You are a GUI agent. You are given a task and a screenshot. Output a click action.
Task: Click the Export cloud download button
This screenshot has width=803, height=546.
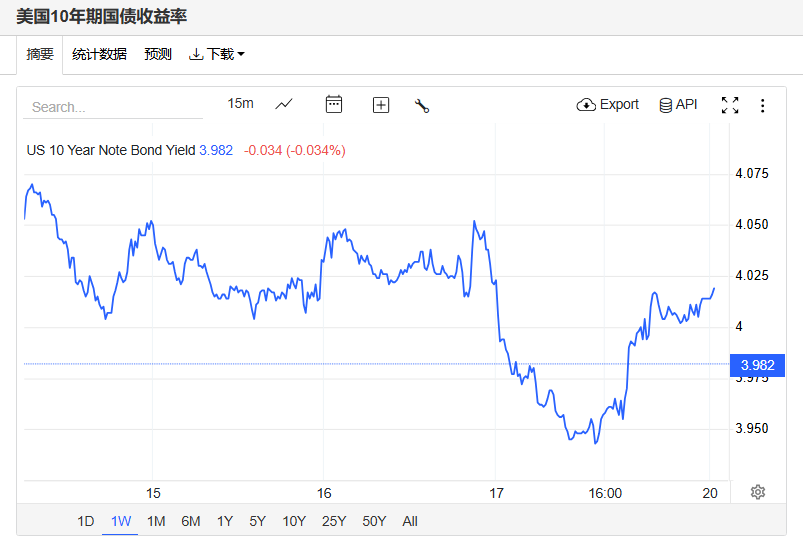[607, 104]
